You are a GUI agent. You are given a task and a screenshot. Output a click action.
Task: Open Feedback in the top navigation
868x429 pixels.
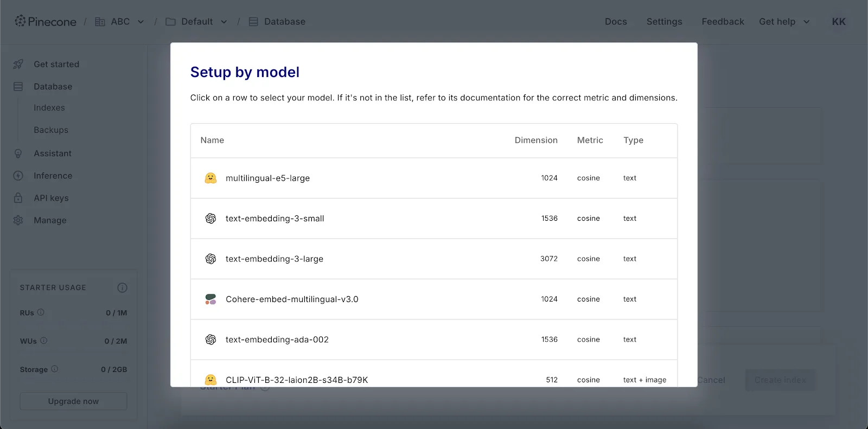click(723, 22)
